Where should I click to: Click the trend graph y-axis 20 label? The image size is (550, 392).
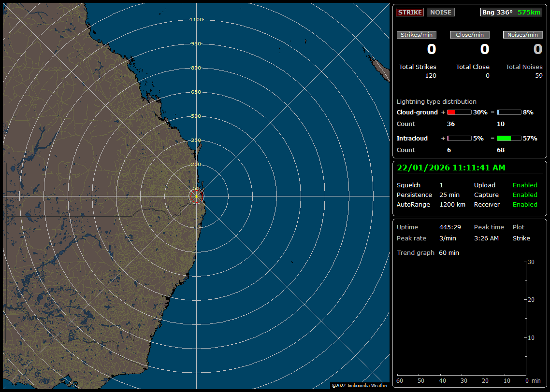(x=531, y=300)
